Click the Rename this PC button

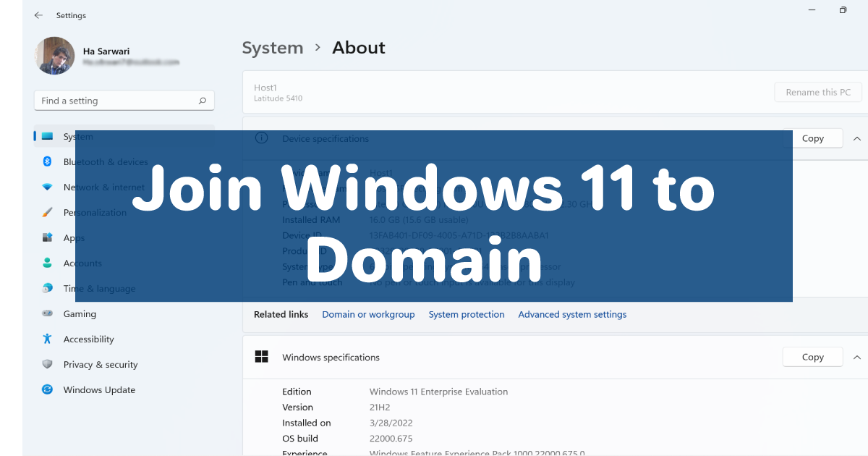[x=818, y=92]
